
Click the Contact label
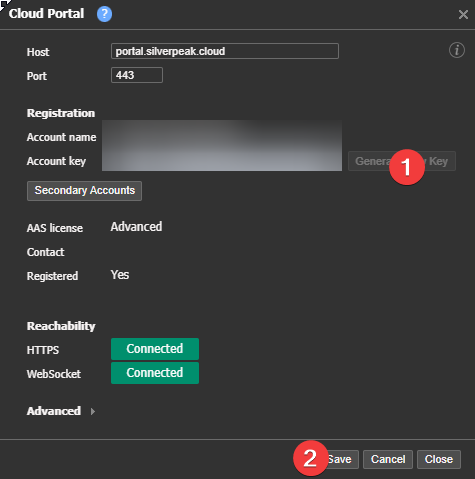click(45, 252)
